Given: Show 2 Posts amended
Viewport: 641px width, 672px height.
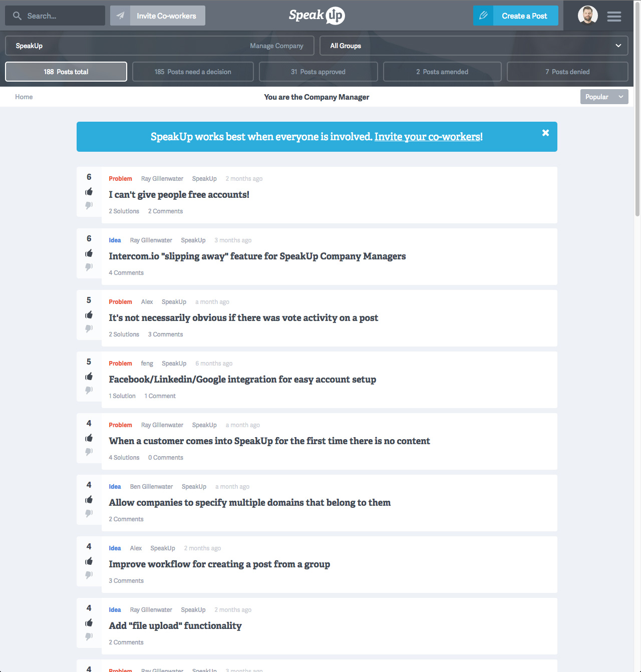Looking at the screenshot, I should point(442,72).
